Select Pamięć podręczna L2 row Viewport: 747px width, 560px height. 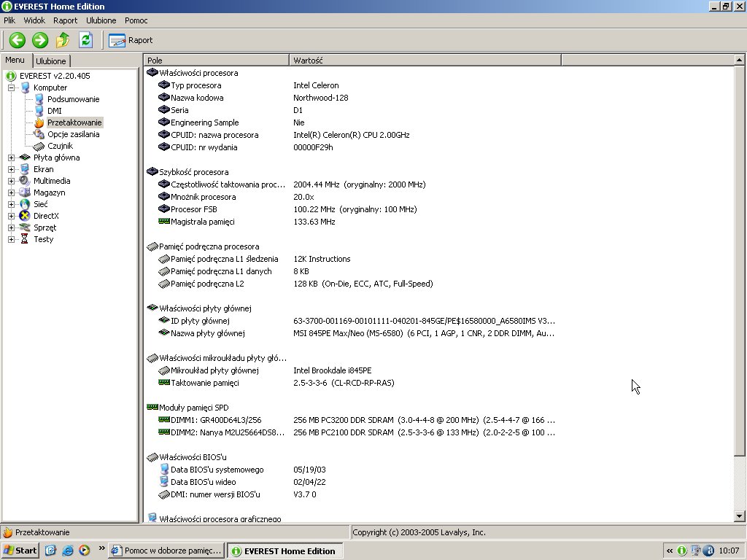pyautogui.click(x=352, y=284)
